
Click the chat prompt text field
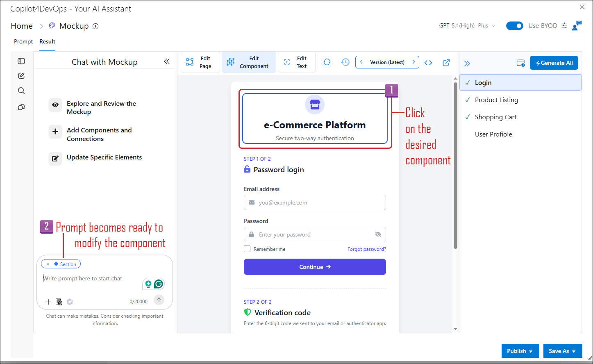tap(92, 279)
